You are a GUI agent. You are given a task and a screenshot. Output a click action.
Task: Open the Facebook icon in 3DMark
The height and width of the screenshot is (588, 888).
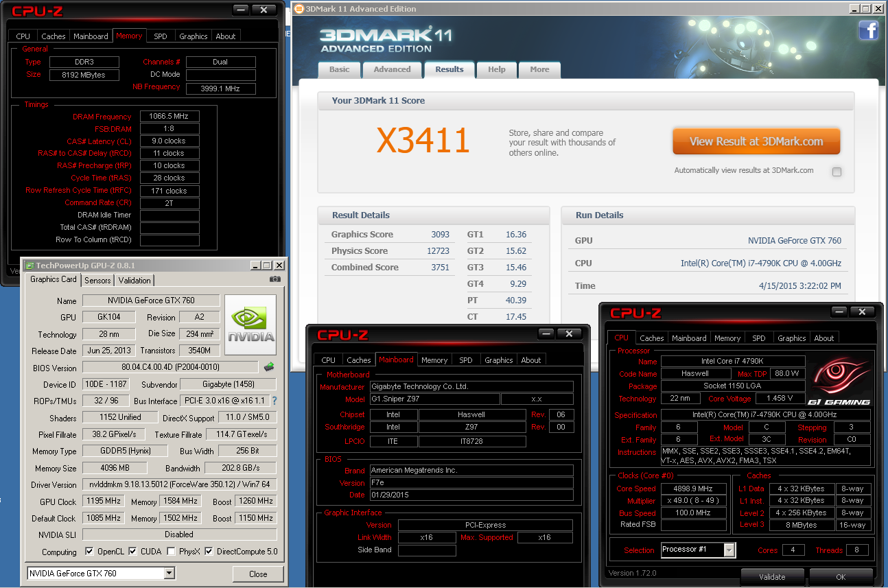[868, 30]
